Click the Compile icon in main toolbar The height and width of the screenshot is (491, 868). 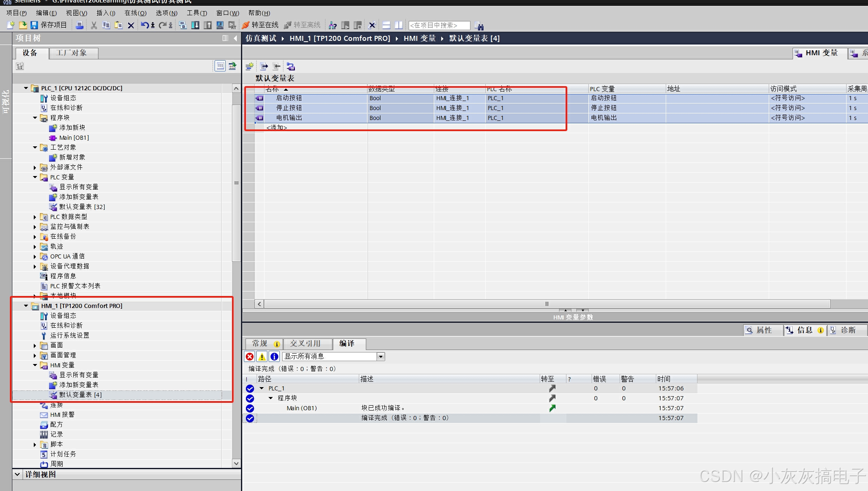183,25
